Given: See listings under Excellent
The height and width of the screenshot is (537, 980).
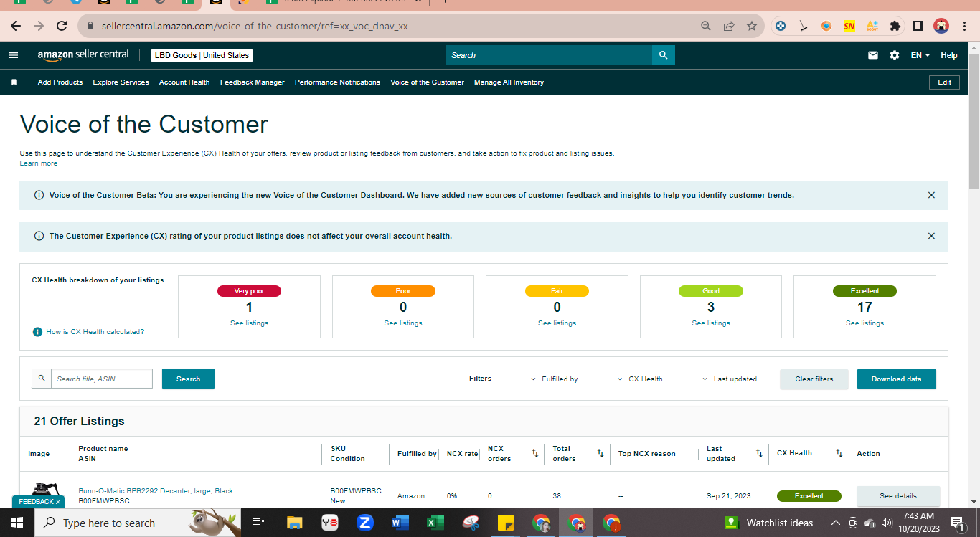Looking at the screenshot, I should click(x=864, y=323).
